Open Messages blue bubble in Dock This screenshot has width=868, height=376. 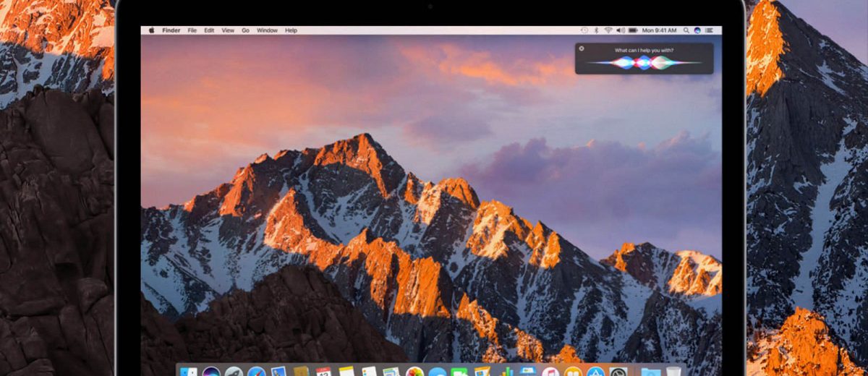click(436, 372)
